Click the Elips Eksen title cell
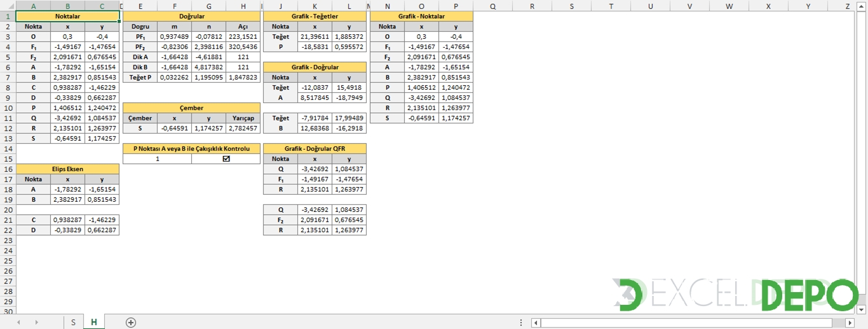 68,169
